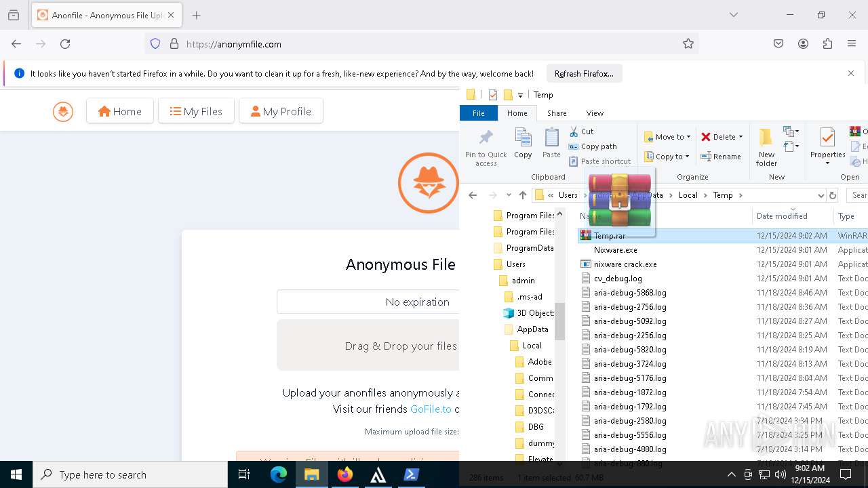
Task: Switch to Explorer View ribbon tab
Action: (595, 113)
